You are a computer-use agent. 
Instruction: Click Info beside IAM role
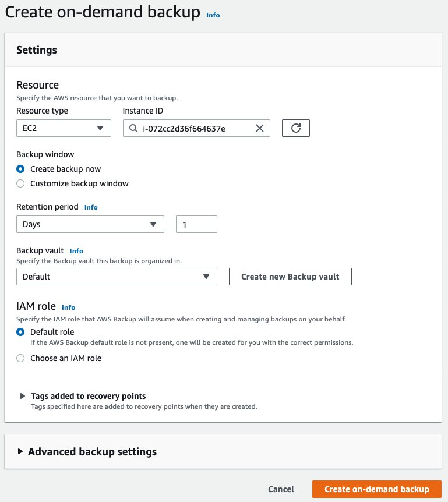click(x=68, y=307)
